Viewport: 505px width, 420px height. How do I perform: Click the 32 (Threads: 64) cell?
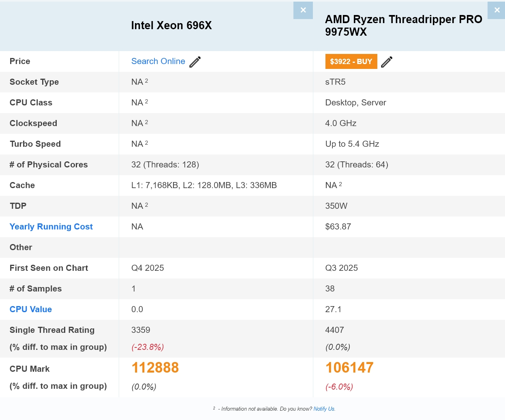click(357, 165)
